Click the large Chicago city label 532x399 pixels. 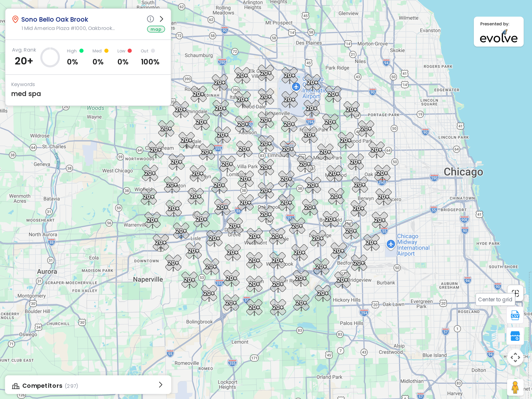click(463, 172)
